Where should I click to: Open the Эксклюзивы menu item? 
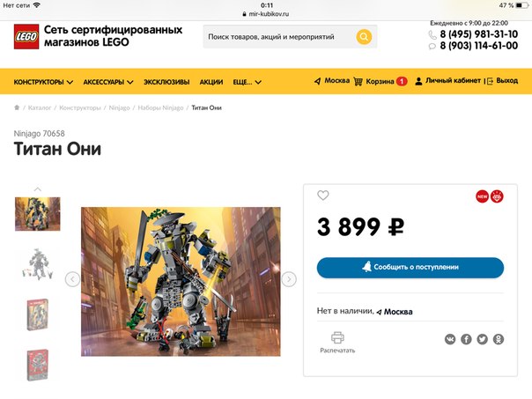tap(166, 82)
